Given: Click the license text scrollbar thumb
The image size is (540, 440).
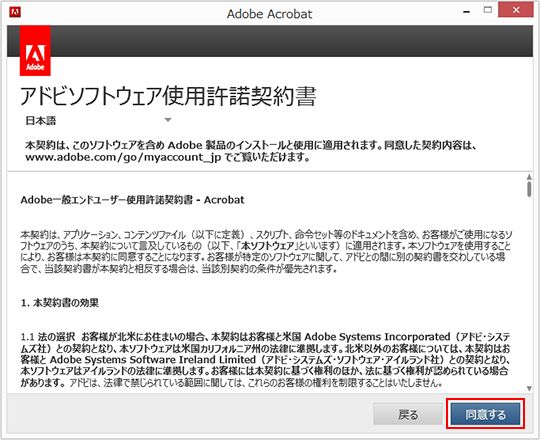Looking at the screenshot, I should (x=529, y=189).
